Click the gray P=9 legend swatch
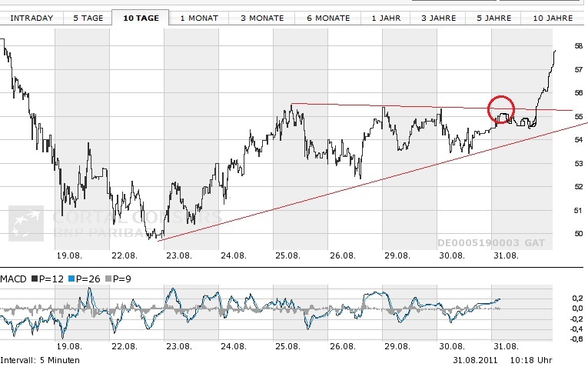Image resolution: width=588 pixels, height=367 pixels. click(x=108, y=277)
